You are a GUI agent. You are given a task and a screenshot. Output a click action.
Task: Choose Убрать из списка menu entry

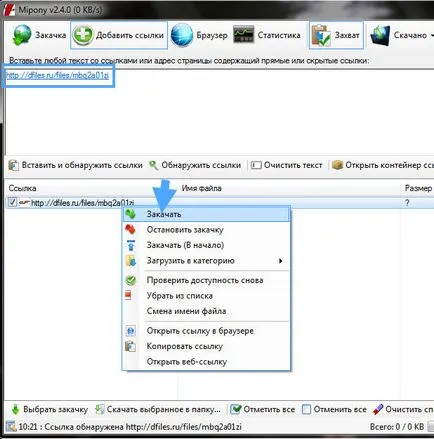point(206,296)
